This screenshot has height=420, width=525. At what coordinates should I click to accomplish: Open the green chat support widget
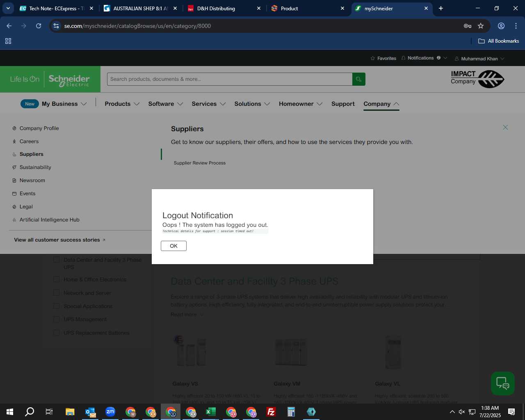503,383
